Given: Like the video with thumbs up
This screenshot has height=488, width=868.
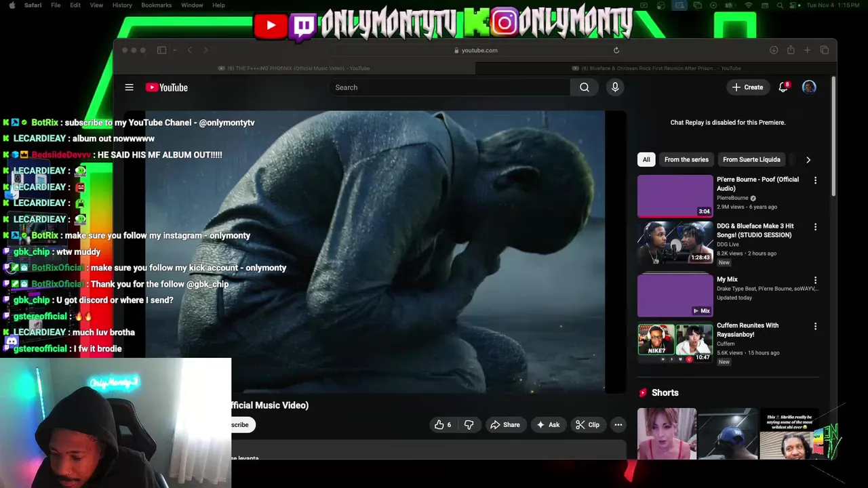Looking at the screenshot, I should (x=443, y=425).
